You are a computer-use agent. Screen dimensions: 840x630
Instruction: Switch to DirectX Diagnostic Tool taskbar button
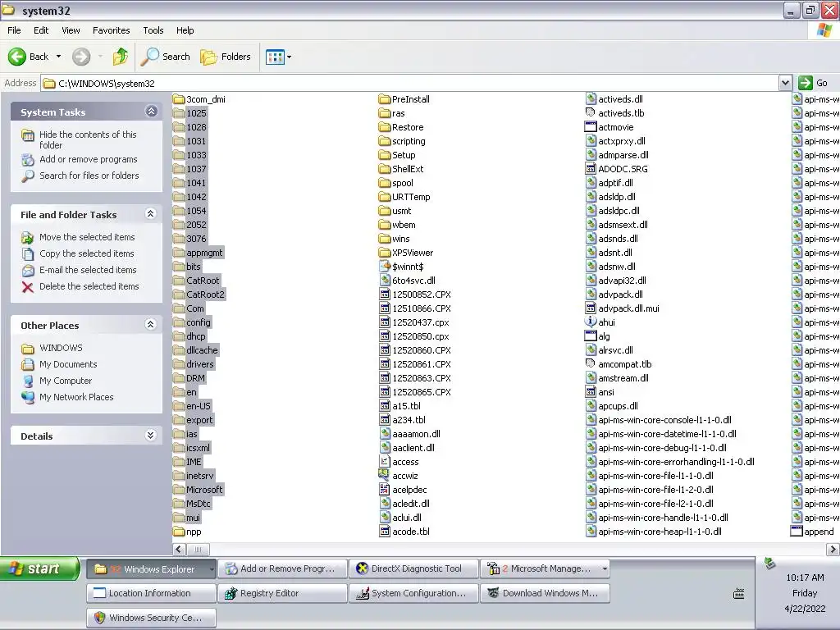coord(413,568)
